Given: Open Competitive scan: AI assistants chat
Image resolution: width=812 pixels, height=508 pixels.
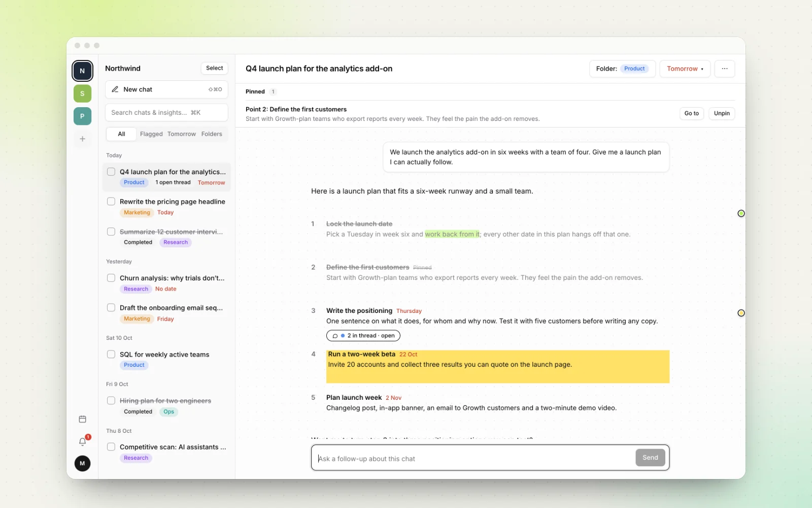Looking at the screenshot, I should pos(173,447).
